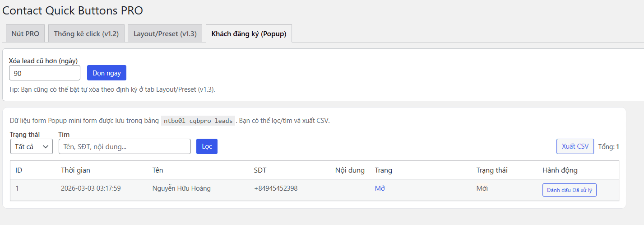Click the phone number +84945452398
This screenshot has width=644, height=225.
pos(276,188)
